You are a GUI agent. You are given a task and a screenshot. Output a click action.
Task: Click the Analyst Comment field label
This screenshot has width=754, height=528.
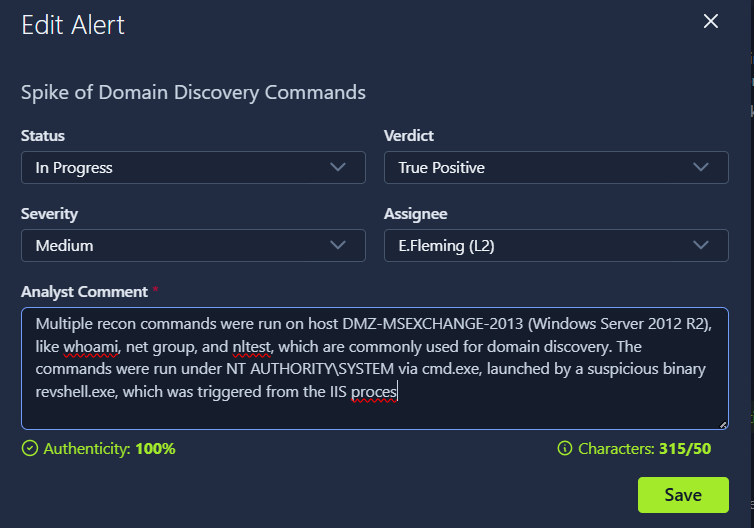coord(85,291)
